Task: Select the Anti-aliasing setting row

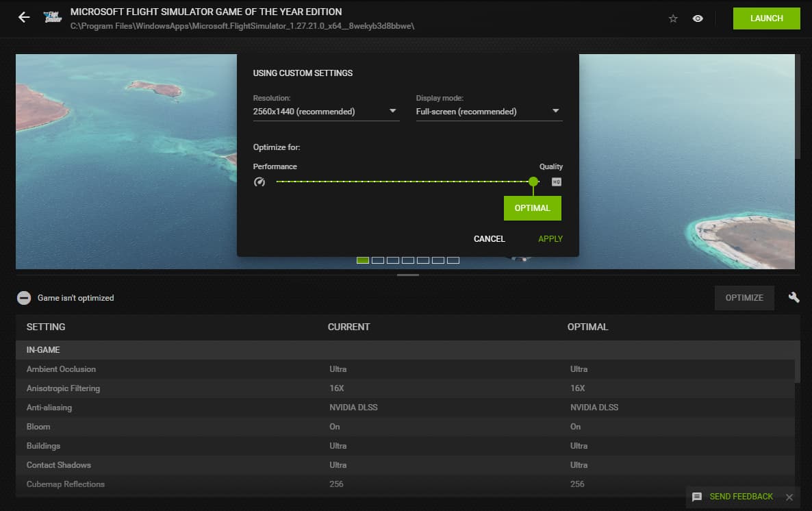Action: click(405, 408)
